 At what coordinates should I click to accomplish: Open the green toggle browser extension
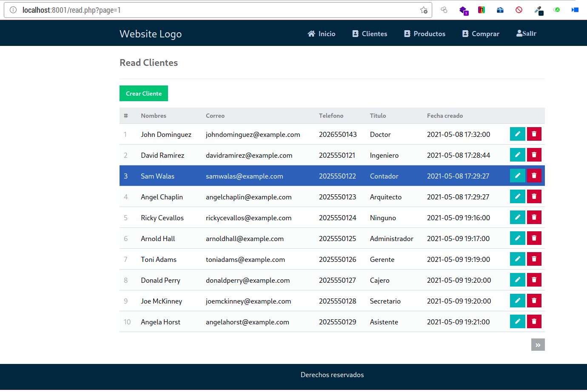click(x=556, y=10)
